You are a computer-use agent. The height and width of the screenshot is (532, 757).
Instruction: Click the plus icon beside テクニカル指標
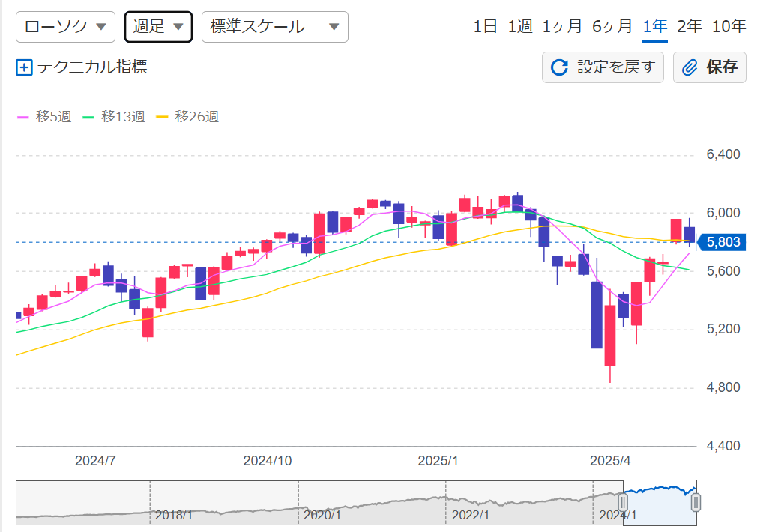pos(24,67)
